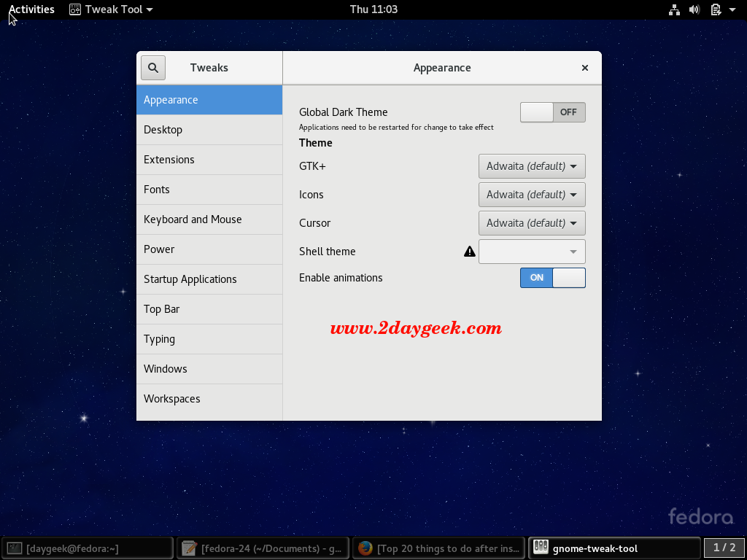Viewport: 747px width, 560px height.
Task: Open the network status icon in top bar
Action: (x=673, y=9)
